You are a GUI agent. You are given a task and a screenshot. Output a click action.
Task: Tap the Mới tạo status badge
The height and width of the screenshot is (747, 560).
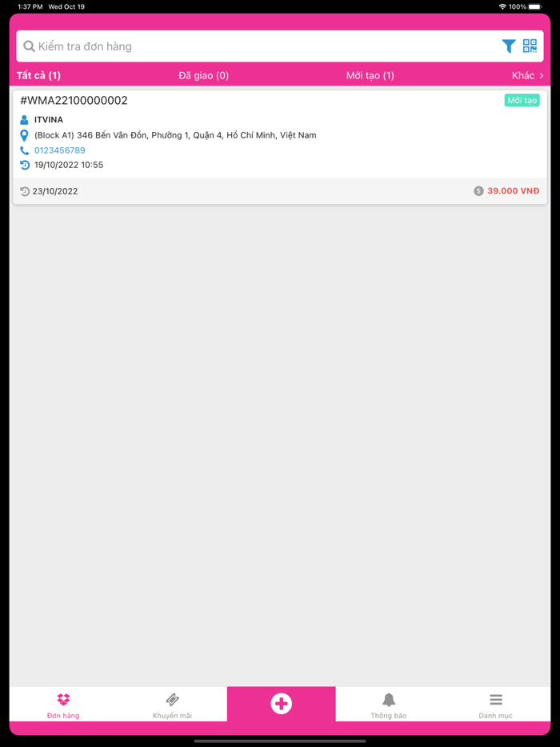pyautogui.click(x=522, y=100)
